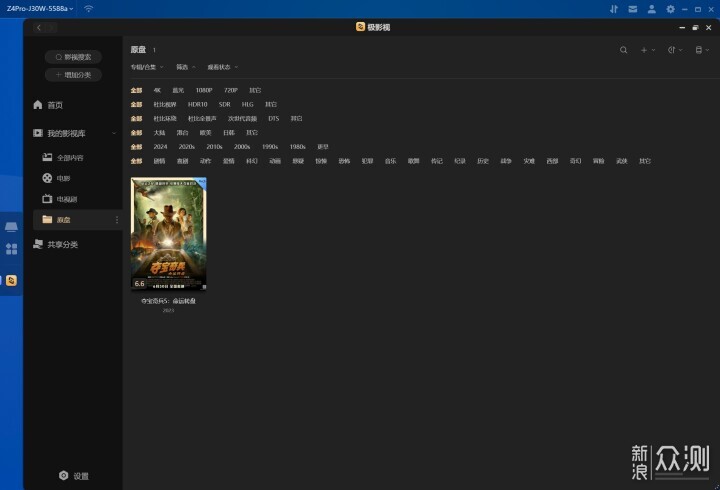Open the Z4Pro-J30W device dropdown
Image resolution: width=720 pixels, height=490 pixels.
pyautogui.click(x=40, y=9)
